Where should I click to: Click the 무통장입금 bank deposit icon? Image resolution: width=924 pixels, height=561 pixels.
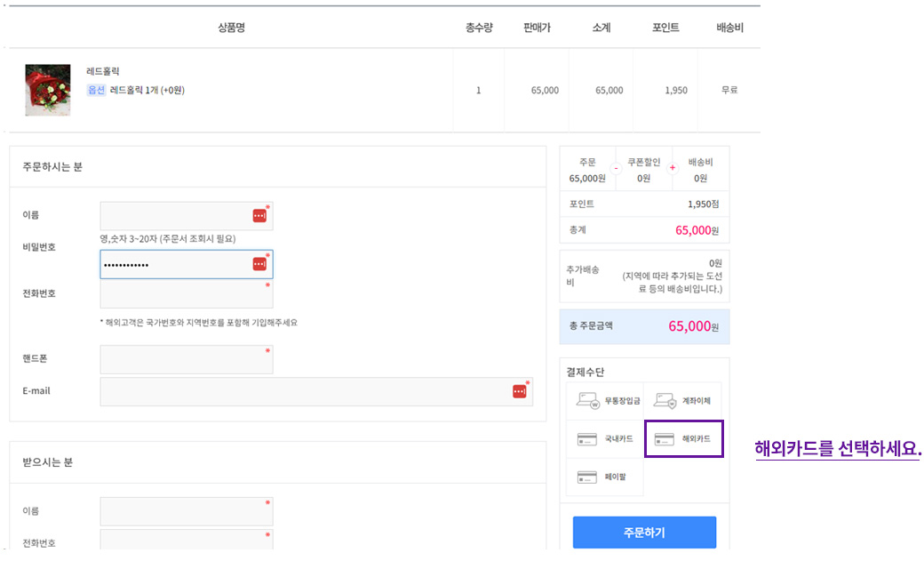pos(588,401)
